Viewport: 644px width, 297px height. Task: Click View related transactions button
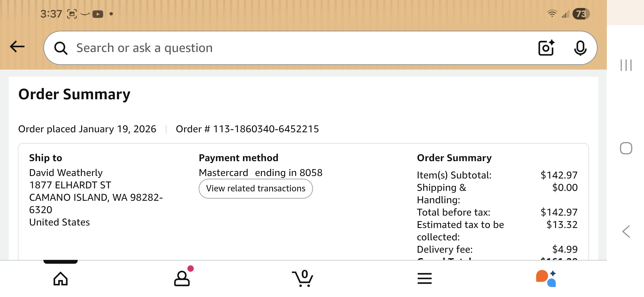tap(256, 189)
